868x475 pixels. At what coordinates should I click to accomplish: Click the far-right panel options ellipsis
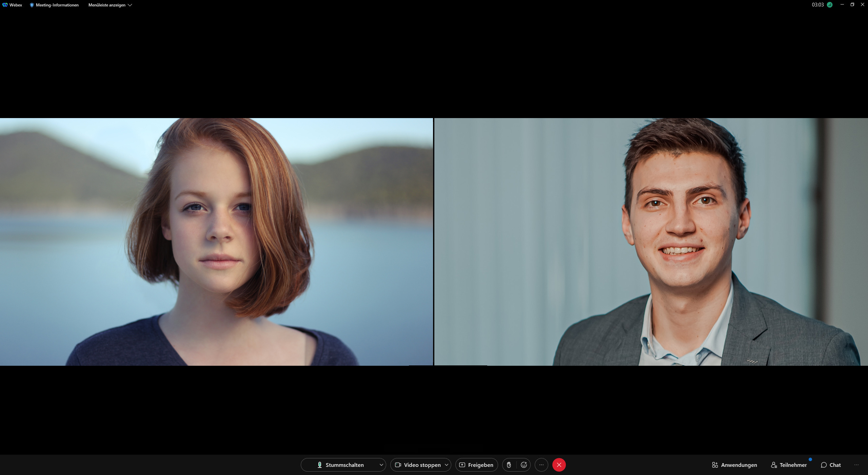(856, 465)
